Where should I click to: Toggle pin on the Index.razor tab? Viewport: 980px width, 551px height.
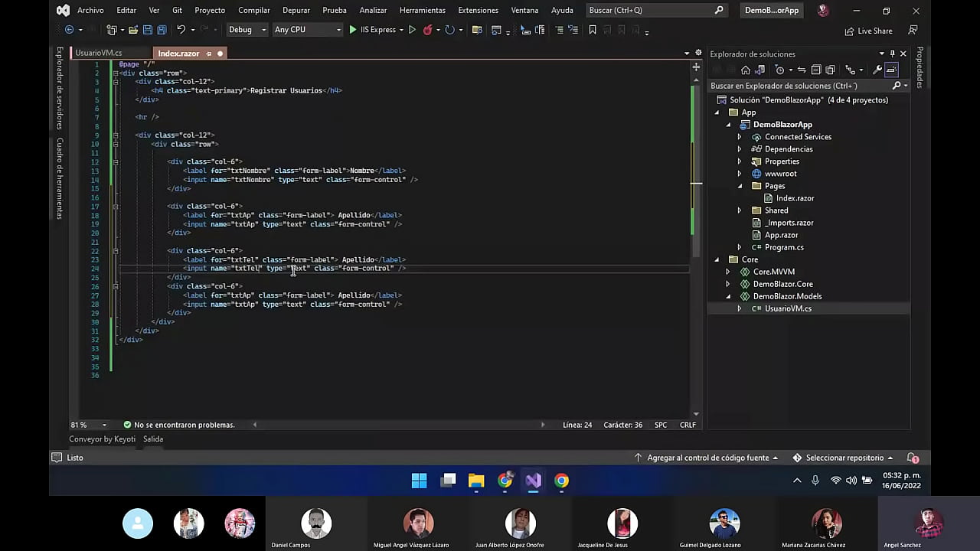point(208,54)
